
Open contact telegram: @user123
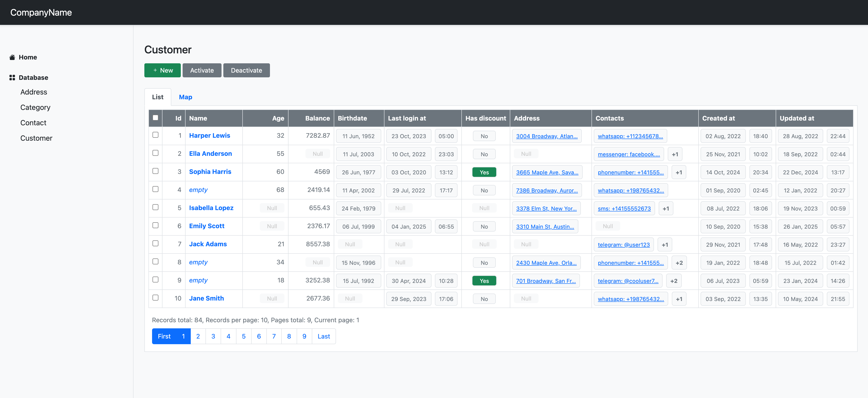point(624,245)
